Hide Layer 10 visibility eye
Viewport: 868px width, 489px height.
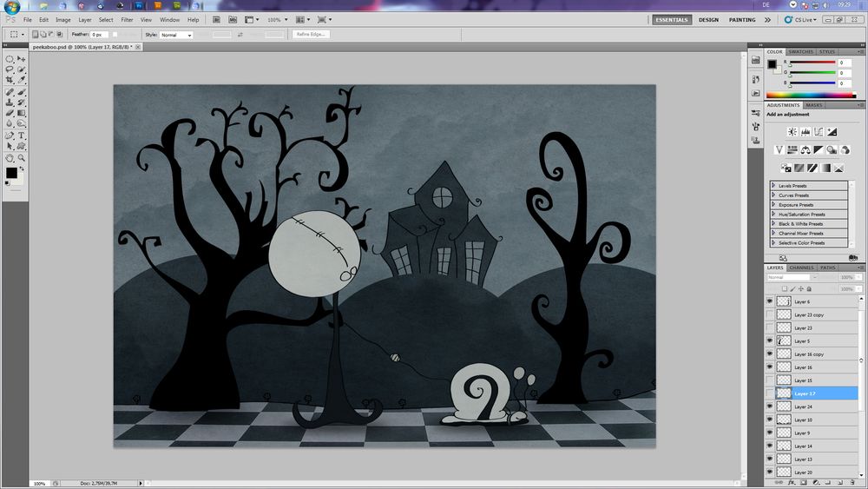[769, 420]
